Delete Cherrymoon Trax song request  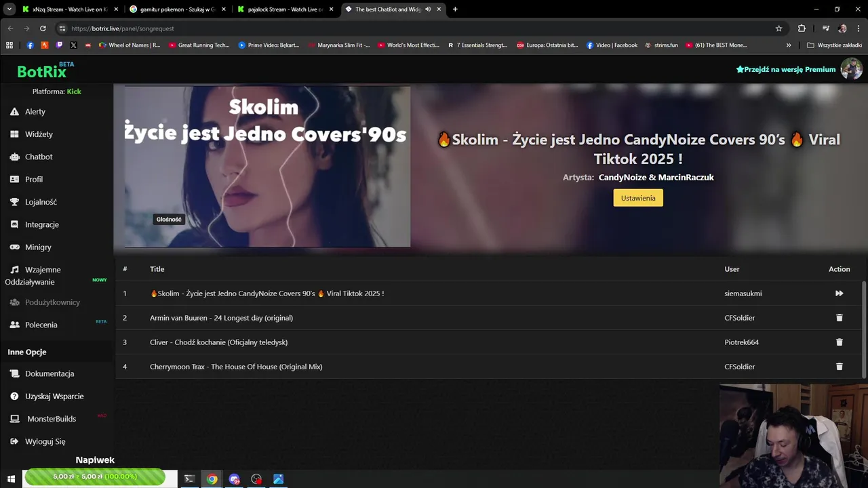click(839, 367)
